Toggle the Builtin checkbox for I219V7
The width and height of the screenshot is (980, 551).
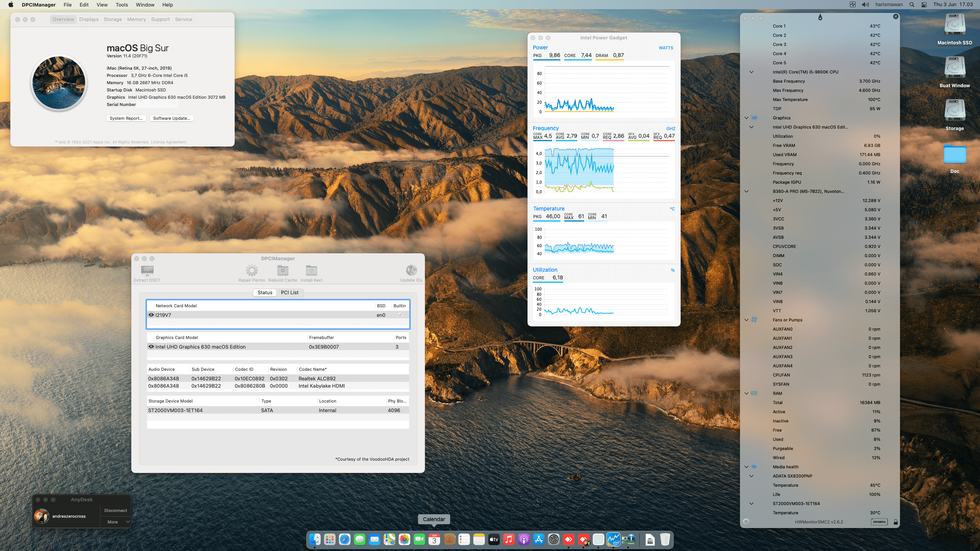[x=400, y=315]
